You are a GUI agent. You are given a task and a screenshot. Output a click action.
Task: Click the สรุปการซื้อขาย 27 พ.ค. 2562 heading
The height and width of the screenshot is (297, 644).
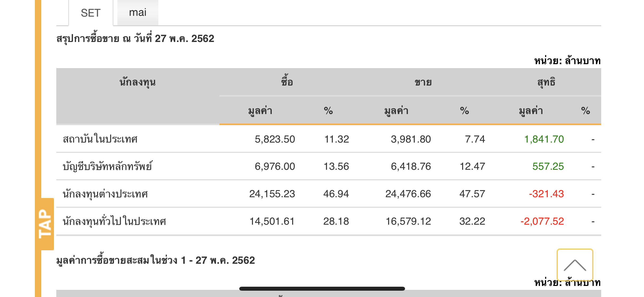tap(135, 39)
